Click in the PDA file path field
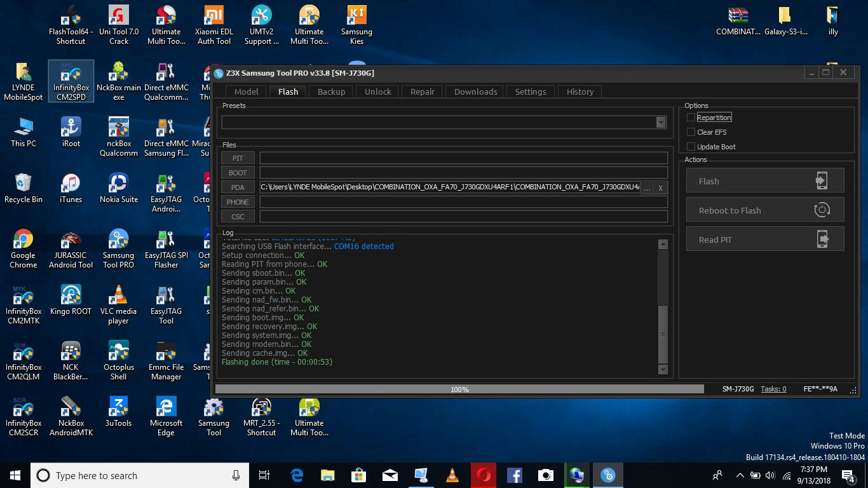This screenshot has width=868, height=488. coord(450,187)
